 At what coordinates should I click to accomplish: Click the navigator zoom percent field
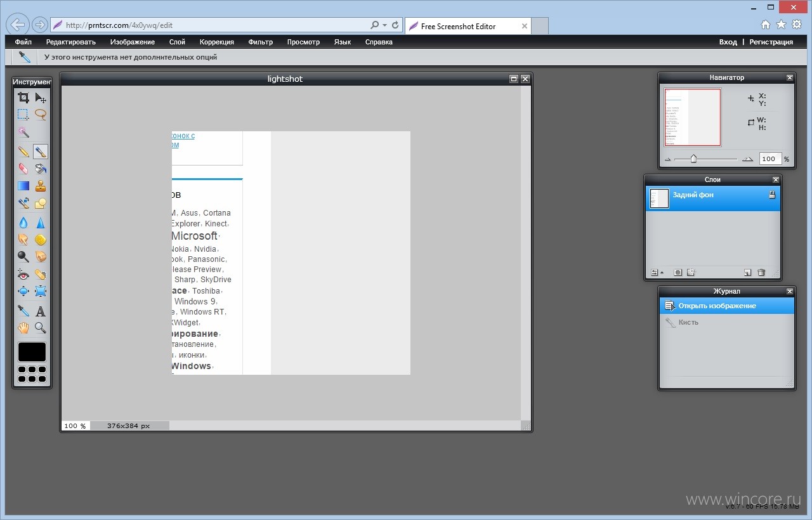(x=769, y=159)
